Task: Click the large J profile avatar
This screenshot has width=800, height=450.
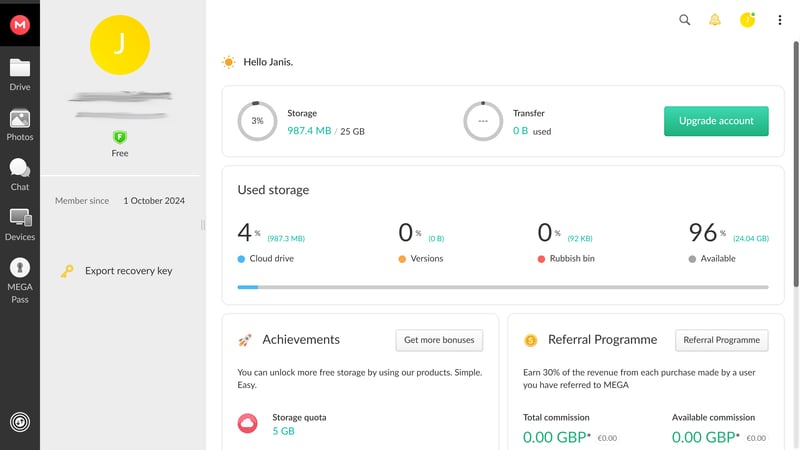Action: click(x=120, y=45)
